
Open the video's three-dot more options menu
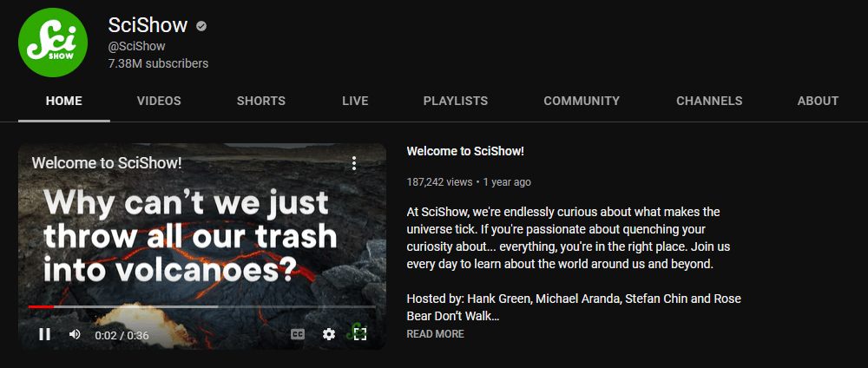tap(354, 163)
